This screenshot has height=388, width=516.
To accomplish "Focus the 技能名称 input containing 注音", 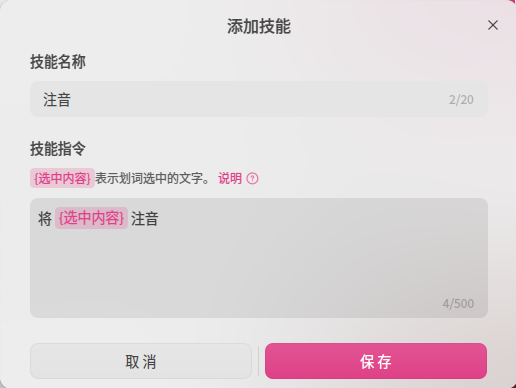I will pyautogui.click(x=259, y=99).
